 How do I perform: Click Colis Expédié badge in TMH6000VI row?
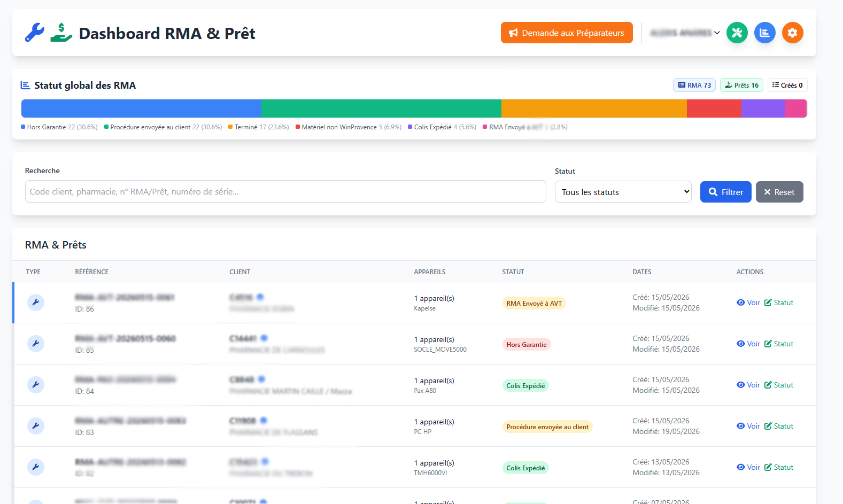click(x=525, y=468)
